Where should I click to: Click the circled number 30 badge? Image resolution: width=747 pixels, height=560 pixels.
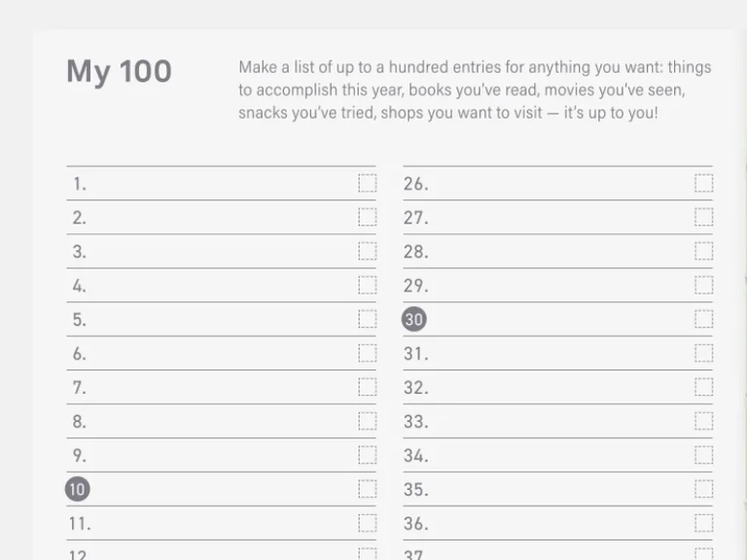(414, 319)
